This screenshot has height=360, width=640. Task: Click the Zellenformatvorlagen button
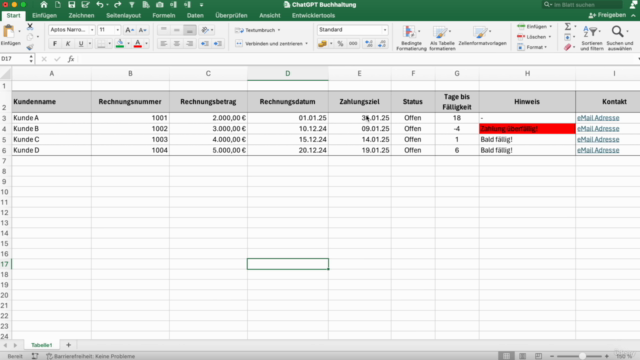[x=482, y=36]
